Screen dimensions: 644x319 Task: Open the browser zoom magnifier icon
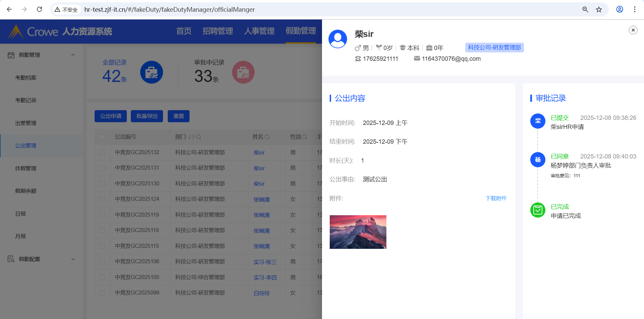(585, 9)
